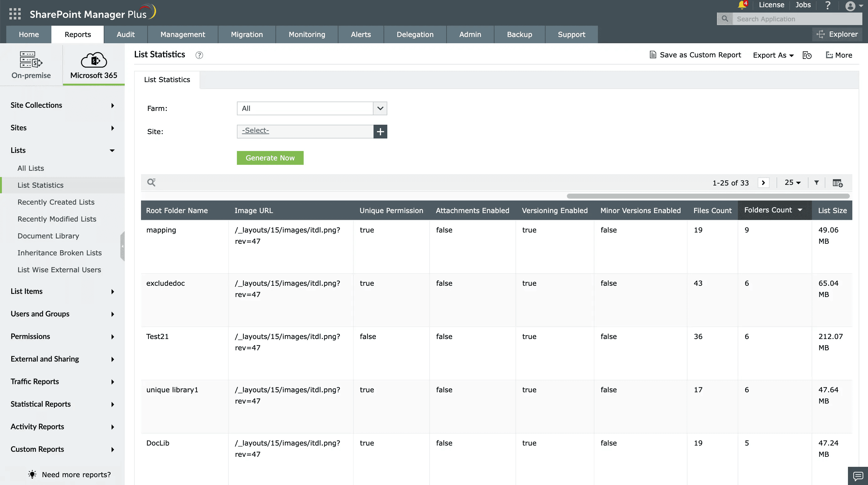Screen dimensions: 868x485
Task: Sort by Folders Count column
Action: pos(775,210)
